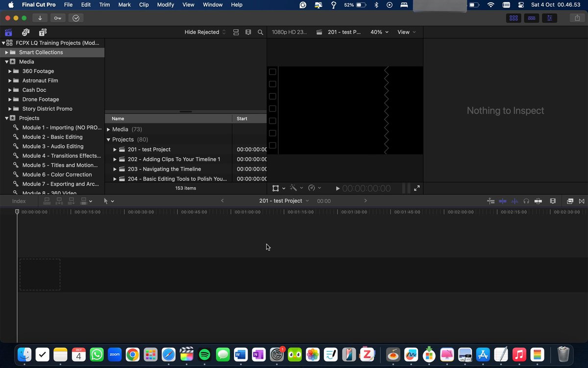Viewport: 588px width, 368px height.
Task: Open the Clip menu
Action: click(144, 4)
